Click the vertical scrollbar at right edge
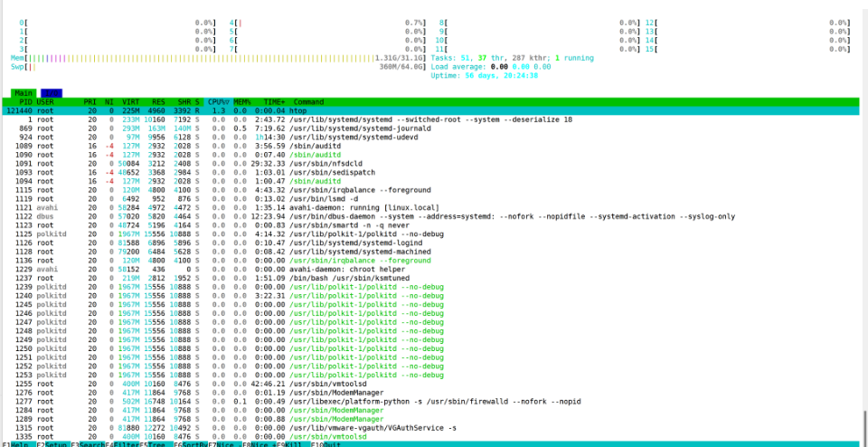The image size is (868, 447). (x=864, y=425)
